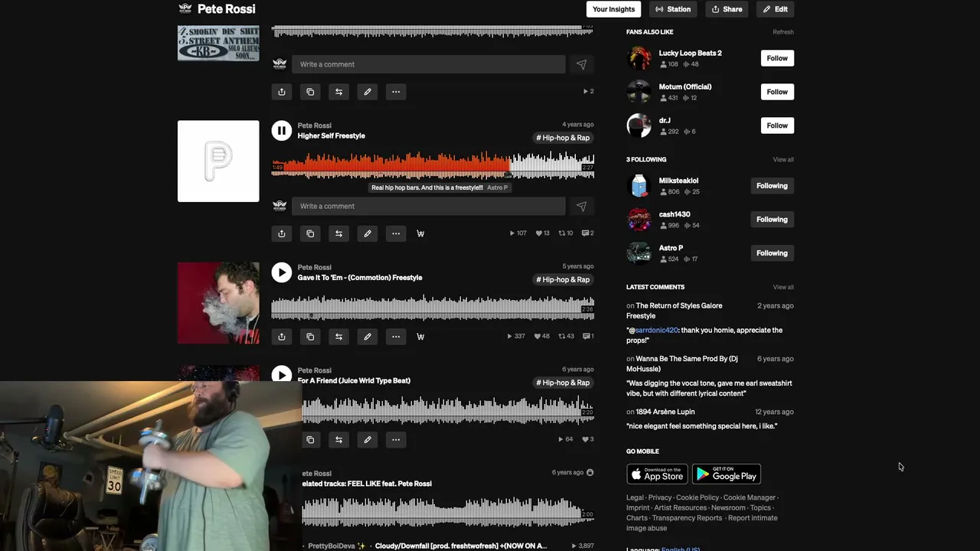Open the Artist Resources footer link
Image resolution: width=980 pixels, height=551 pixels.
click(x=681, y=507)
